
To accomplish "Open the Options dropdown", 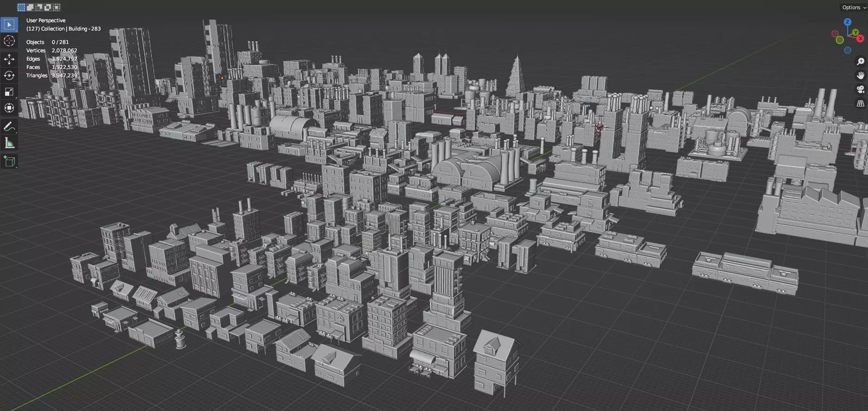I will click(854, 7).
